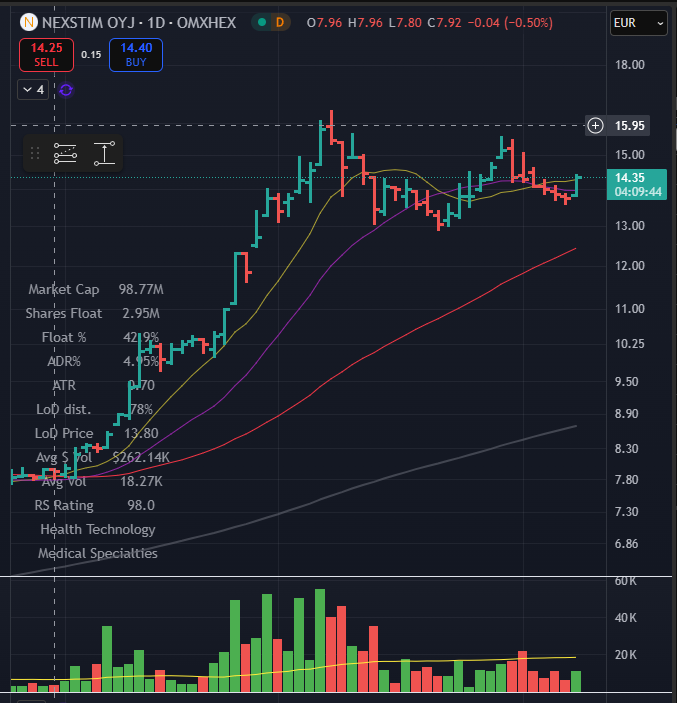The width and height of the screenshot is (677, 703).
Task: Click the Market Cap 98.77M value
Action: [x=141, y=289]
